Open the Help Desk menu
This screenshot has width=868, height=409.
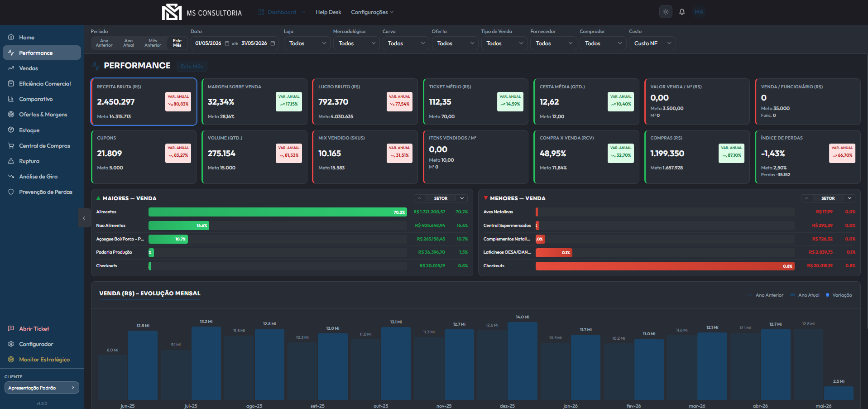click(x=328, y=12)
